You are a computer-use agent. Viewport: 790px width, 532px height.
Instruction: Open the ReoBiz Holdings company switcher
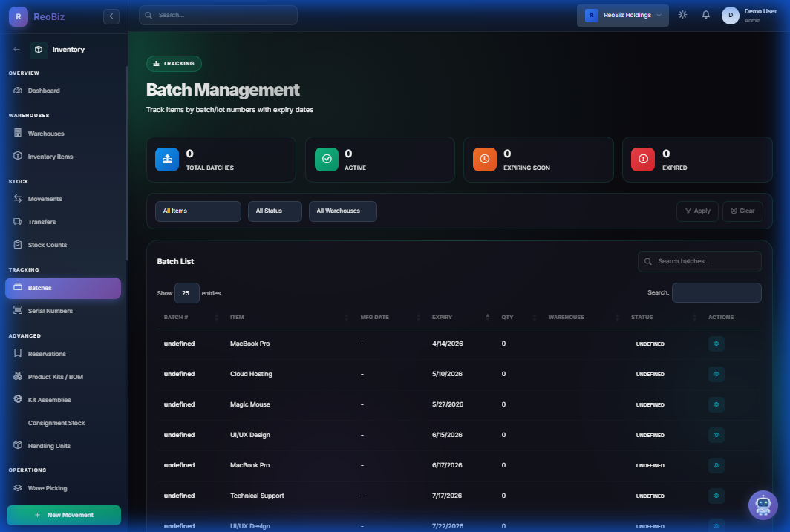tap(622, 14)
